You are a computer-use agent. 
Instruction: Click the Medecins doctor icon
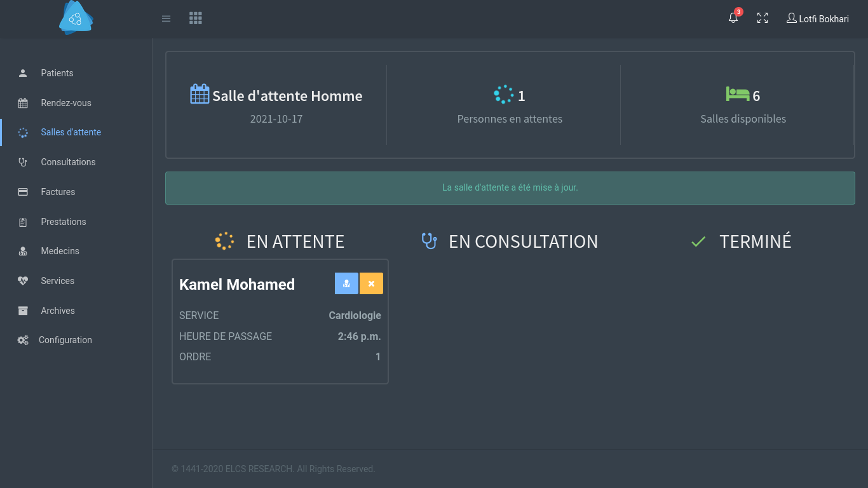(23, 251)
